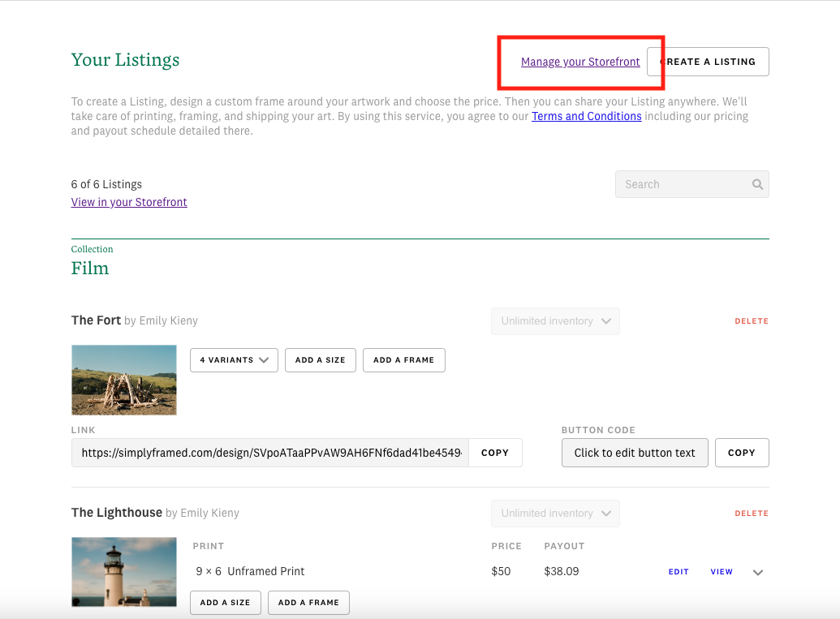
Task: Expand The Lighthouse print row chevron
Action: [x=758, y=572]
